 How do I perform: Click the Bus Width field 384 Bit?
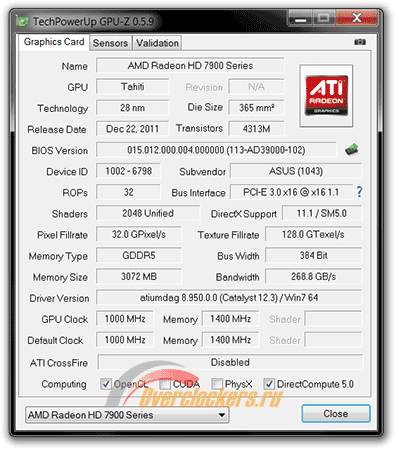[313, 255]
